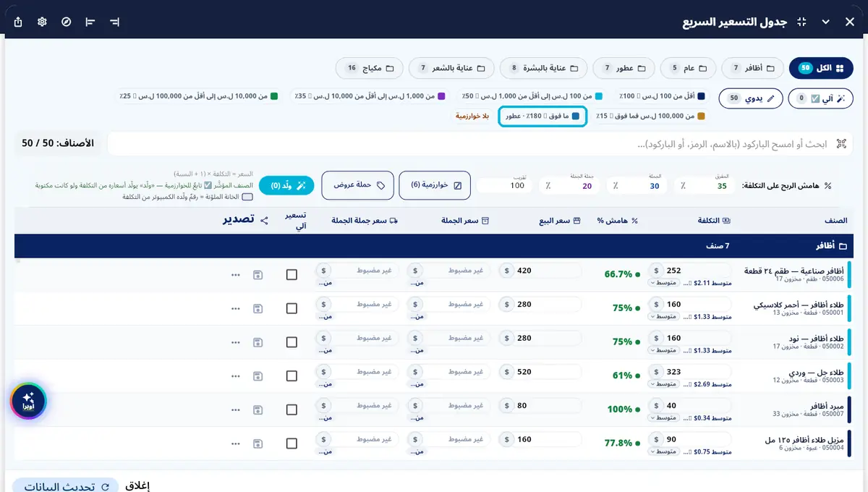Select the آلي automatic pricing filter
This screenshot has width=868, height=492.
[x=821, y=98]
